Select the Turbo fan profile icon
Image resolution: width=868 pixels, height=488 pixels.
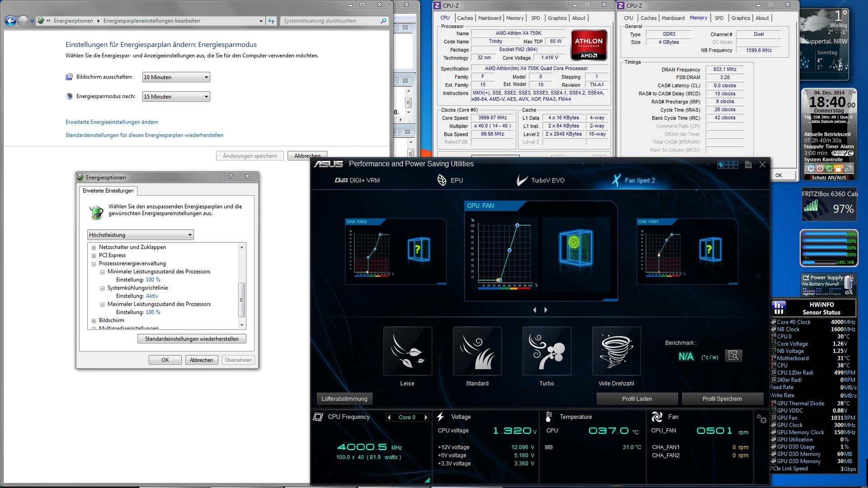[547, 351]
